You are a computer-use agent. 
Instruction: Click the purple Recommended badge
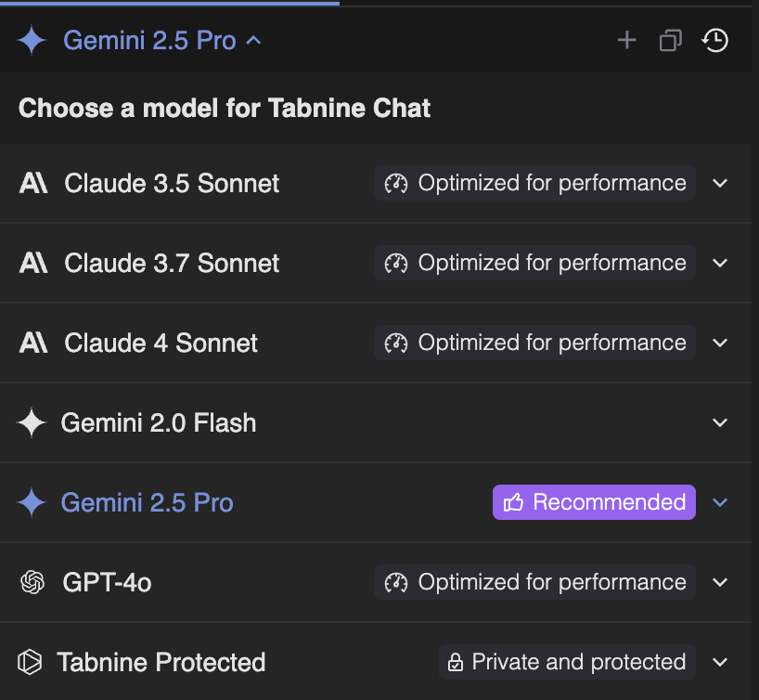click(594, 502)
